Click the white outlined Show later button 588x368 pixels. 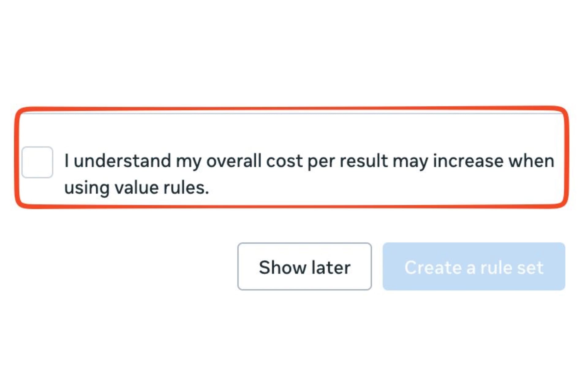tap(305, 267)
